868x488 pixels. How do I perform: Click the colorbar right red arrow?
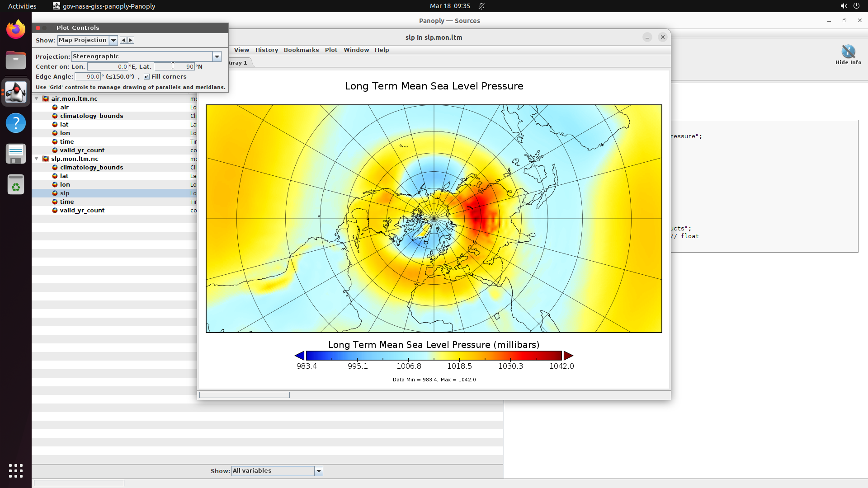click(x=568, y=356)
